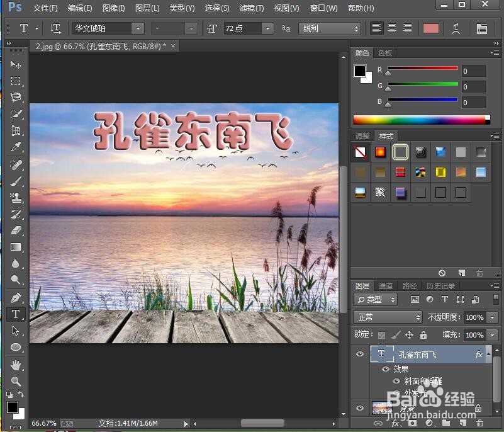Click the Add Layer Style fx icon
This screenshot has width=504, height=432.
pyautogui.click(x=395, y=423)
